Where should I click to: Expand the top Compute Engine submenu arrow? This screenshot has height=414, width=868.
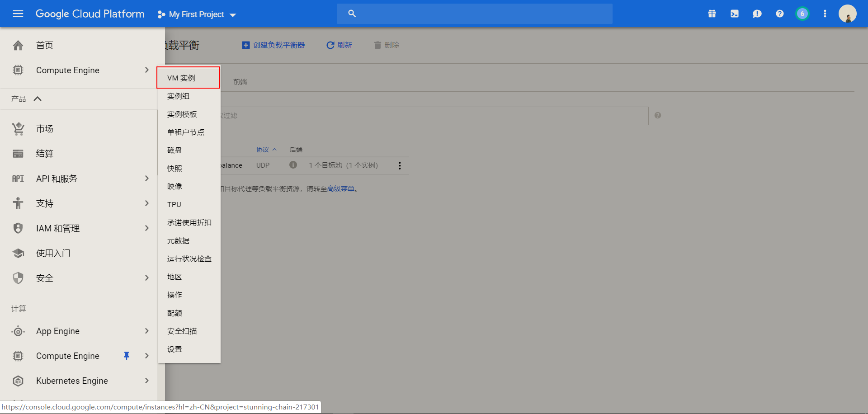click(x=146, y=70)
